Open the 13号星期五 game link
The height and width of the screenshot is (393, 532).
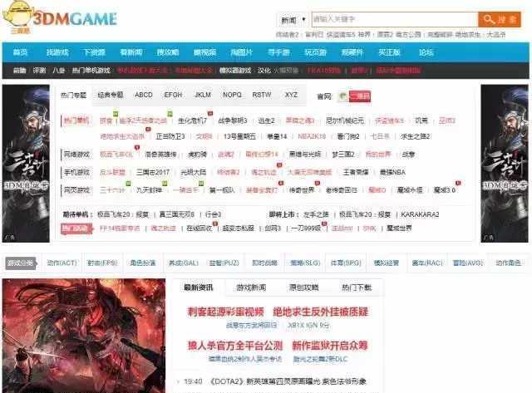pyautogui.click(x=239, y=136)
